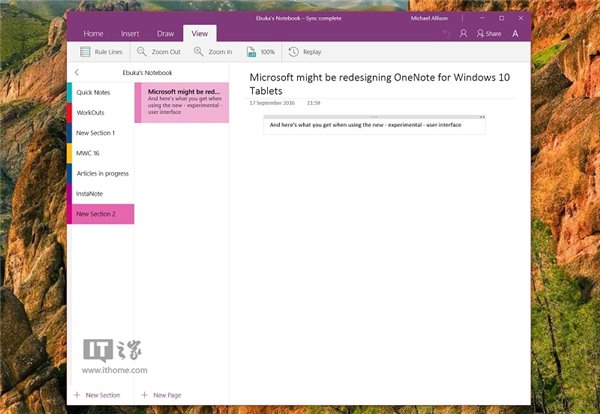The height and width of the screenshot is (414, 600).
Task: Open the account person icon
Action: (x=463, y=34)
